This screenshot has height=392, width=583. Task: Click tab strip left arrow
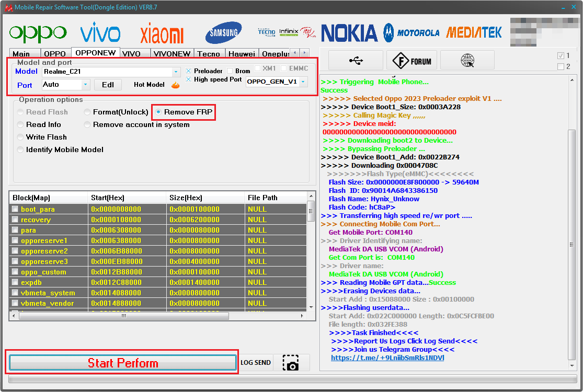294,53
